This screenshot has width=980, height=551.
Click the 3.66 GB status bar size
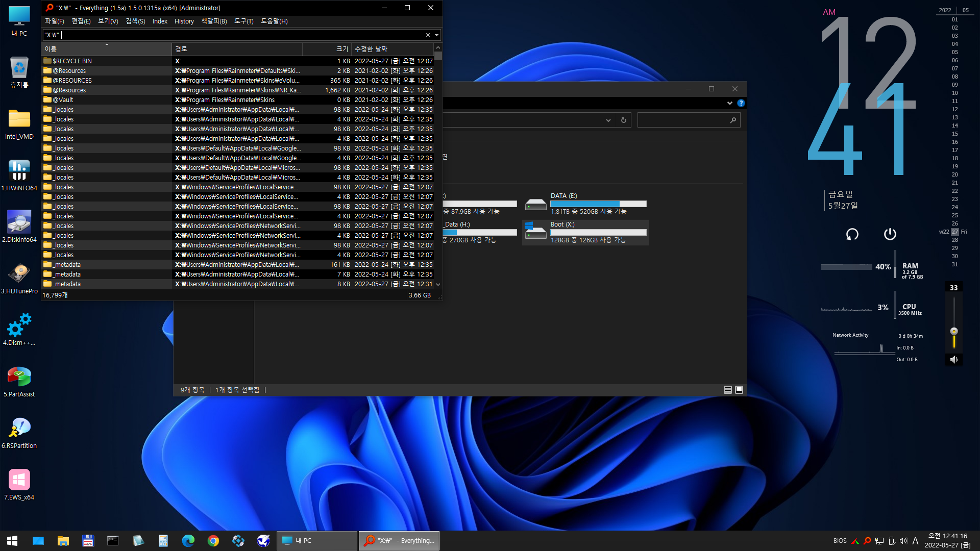420,295
